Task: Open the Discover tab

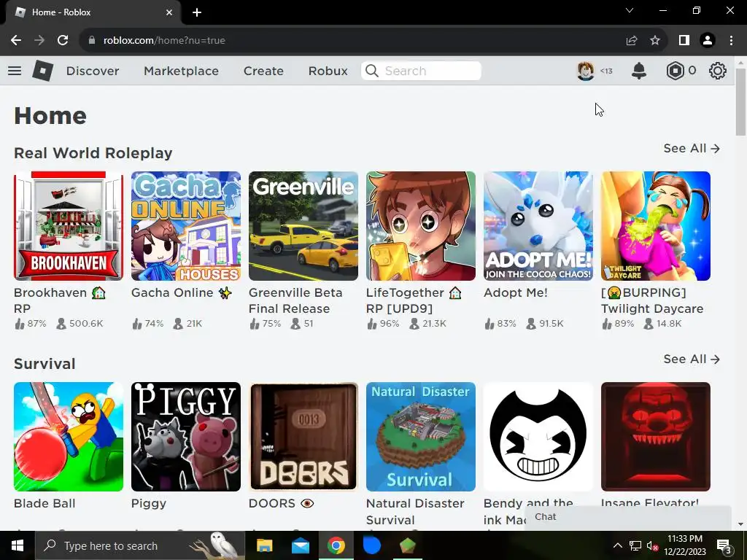Action: point(93,71)
